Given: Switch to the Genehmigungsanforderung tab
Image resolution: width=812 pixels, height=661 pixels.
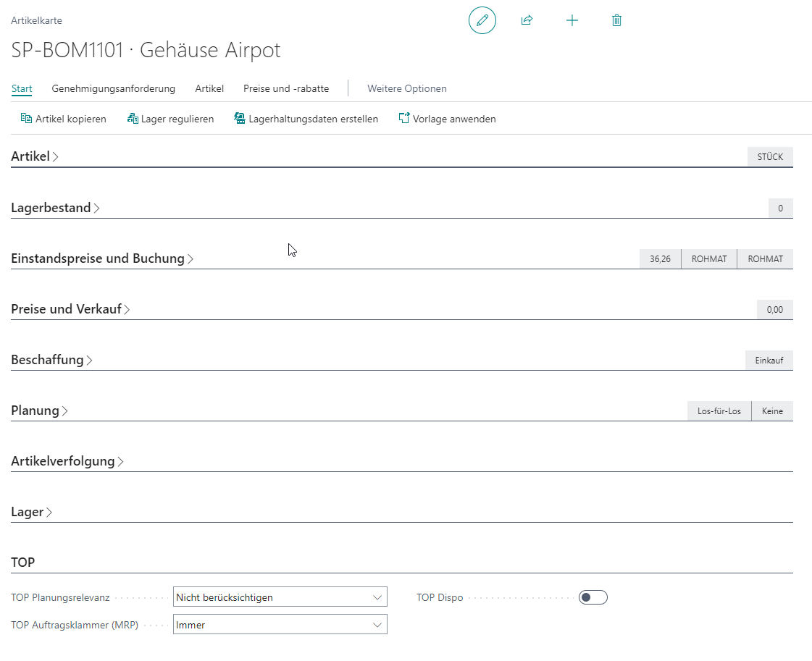Looking at the screenshot, I should click(x=113, y=88).
